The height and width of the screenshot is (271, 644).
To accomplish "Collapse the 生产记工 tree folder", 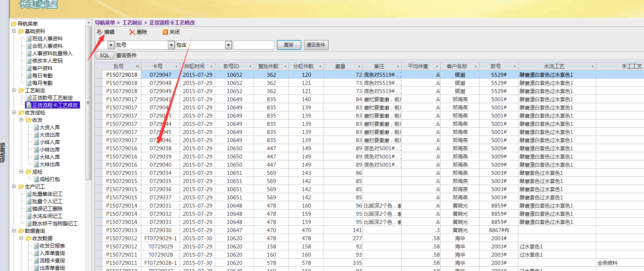I will pyautogui.click(x=14, y=187).
